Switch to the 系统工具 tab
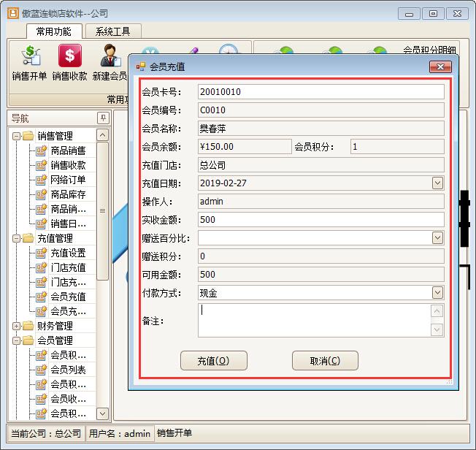Viewport: 476px width, 450px height. point(112,31)
